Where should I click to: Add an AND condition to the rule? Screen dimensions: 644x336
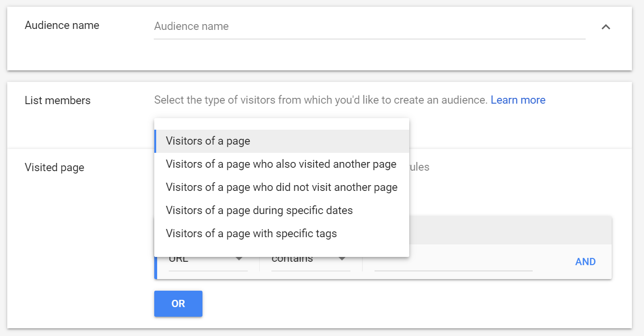click(x=585, y=262)
